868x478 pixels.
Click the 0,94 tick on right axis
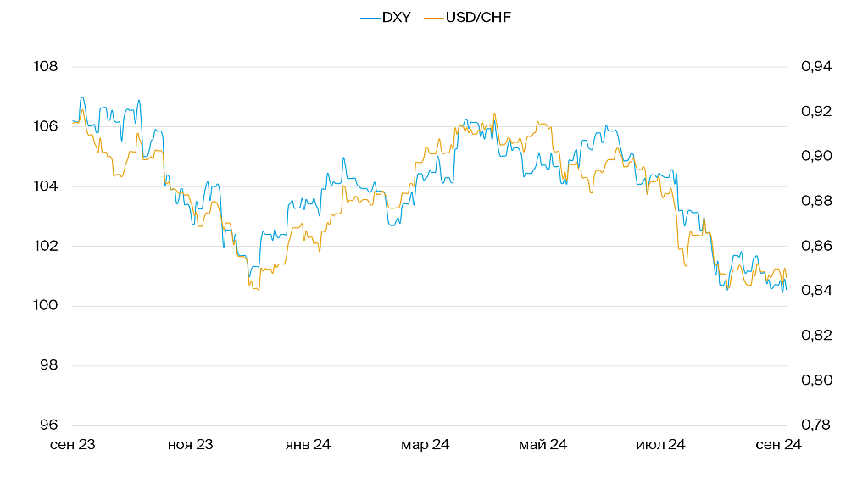817,67
